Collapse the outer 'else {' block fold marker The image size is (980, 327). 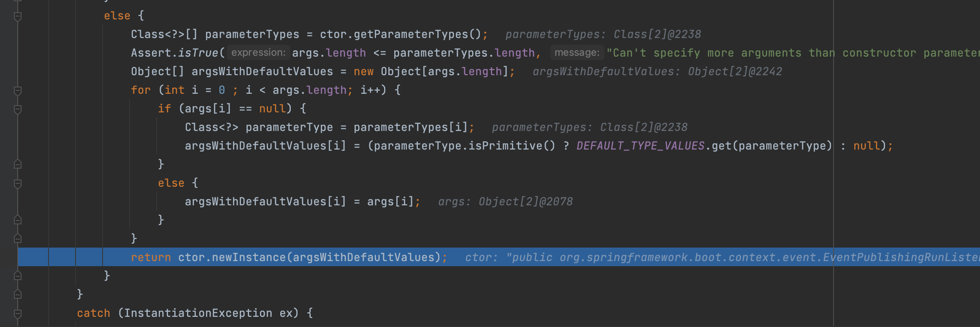(18, 16)
